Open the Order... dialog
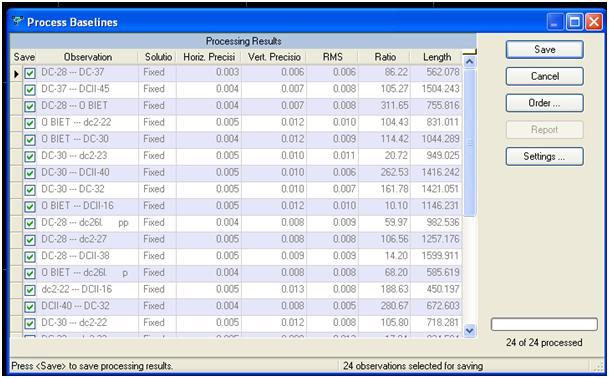Image resolution: width=609 pixels, height=378 pixels. [x=544, y=103]
